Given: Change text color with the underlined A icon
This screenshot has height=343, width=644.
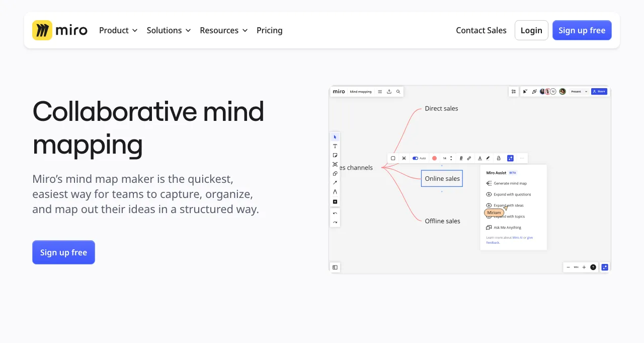Looking at the screenshot, I should [479, 158].
